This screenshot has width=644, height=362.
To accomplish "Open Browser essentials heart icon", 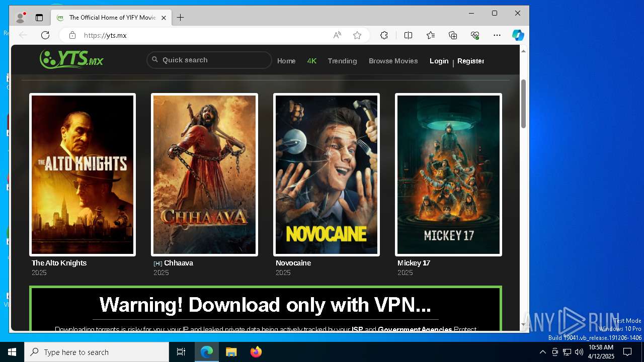I will (x=475, y=35).
